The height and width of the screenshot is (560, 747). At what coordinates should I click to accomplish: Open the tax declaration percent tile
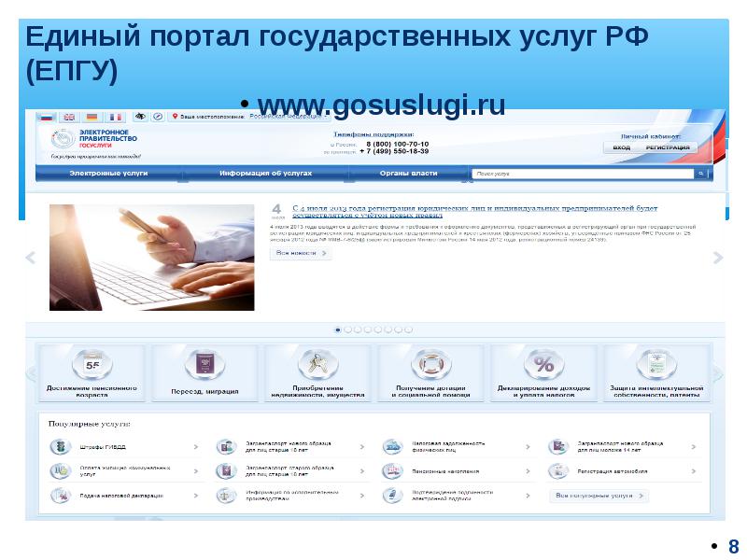544,372
